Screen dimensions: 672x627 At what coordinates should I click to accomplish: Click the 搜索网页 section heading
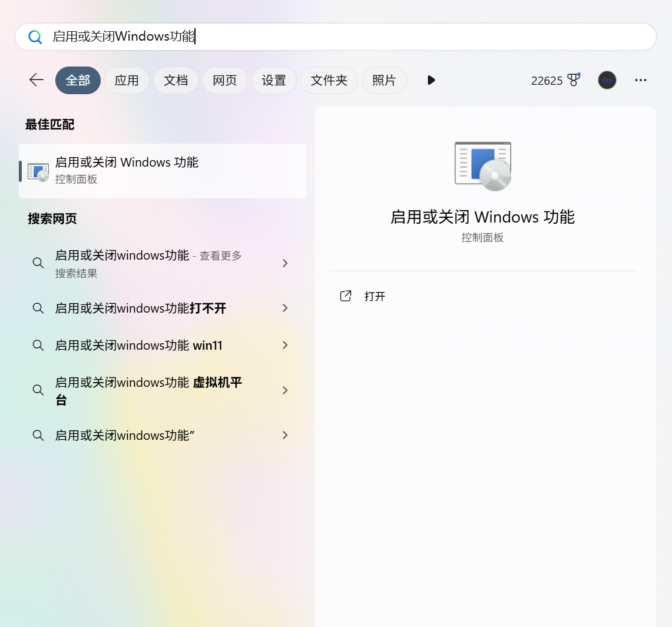52,219
